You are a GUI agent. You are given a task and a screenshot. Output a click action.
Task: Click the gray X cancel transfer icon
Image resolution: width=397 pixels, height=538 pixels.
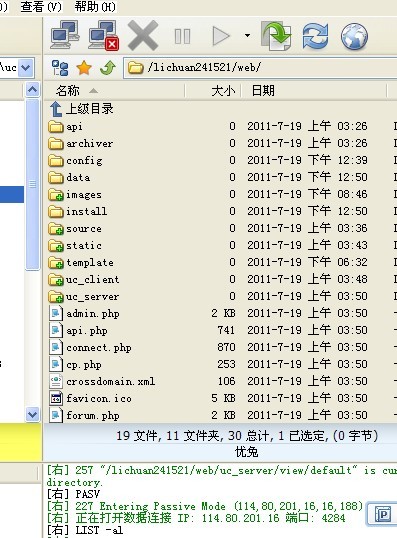click(x=143, y=35)
